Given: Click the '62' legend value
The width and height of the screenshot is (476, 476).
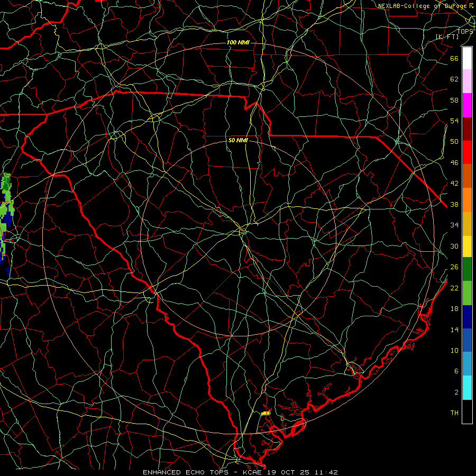Looking at the screenshot, I should pyautogui.click(x=454, y=79).
